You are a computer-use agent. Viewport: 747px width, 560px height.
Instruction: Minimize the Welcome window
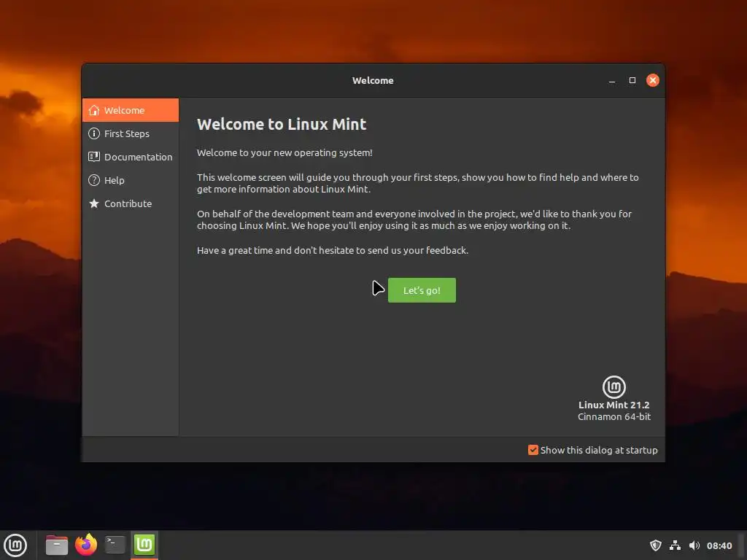pyautogui.click(x=612, y=80)
